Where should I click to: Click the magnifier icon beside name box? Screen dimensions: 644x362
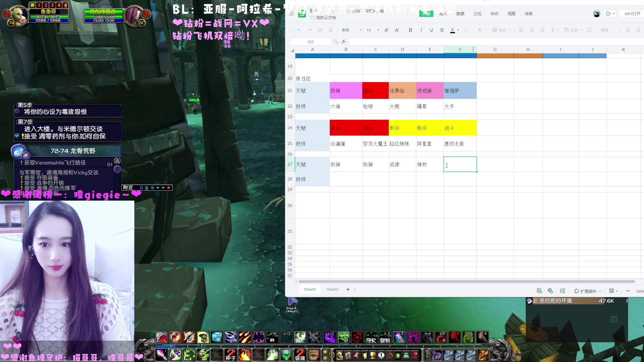click(x=336, y=42)
